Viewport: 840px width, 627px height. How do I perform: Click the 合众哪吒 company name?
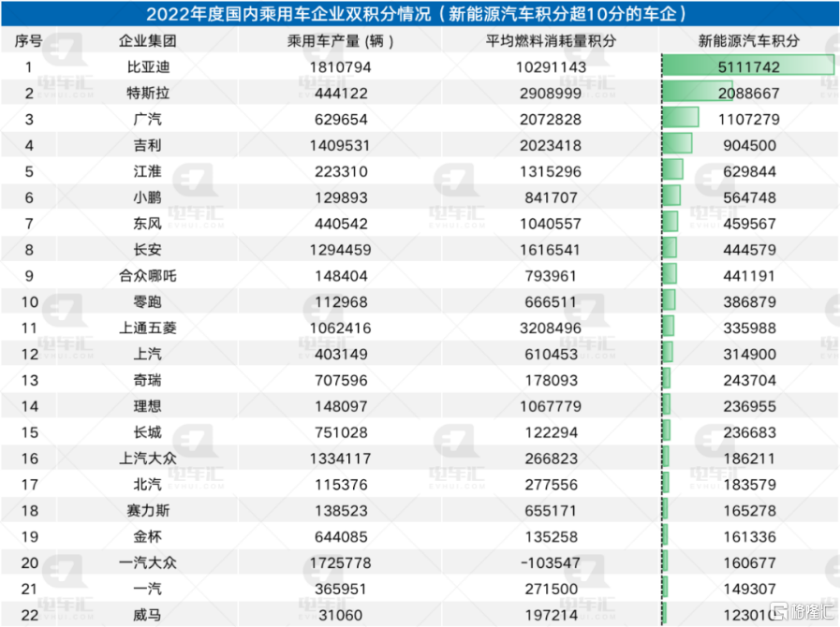point(148,276)
